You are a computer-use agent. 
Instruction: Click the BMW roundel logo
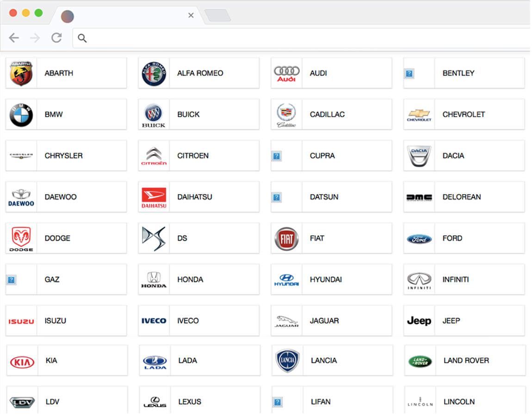pos(21,115)
